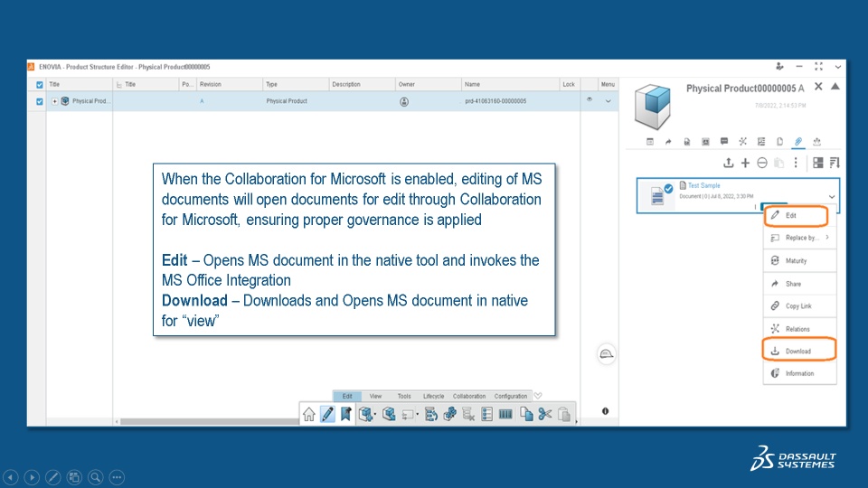Screen dimensions: 868x488
Task: Choose Share from the context menu
Action: tap(800, 283)
